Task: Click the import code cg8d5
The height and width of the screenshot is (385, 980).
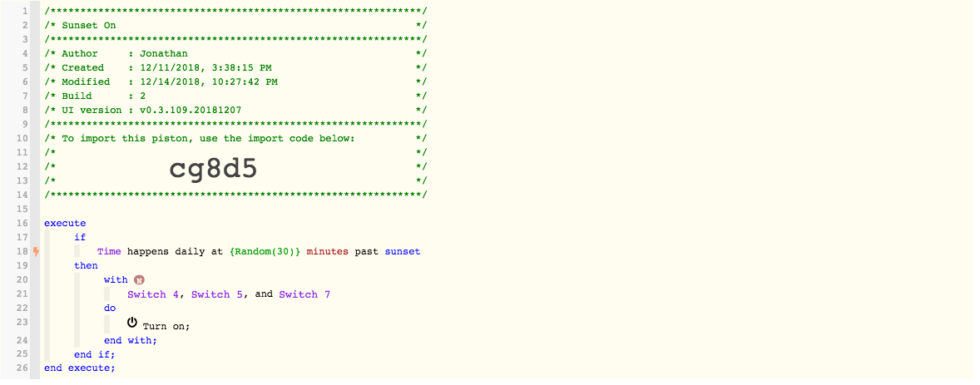Action: [x=213, y=169]
